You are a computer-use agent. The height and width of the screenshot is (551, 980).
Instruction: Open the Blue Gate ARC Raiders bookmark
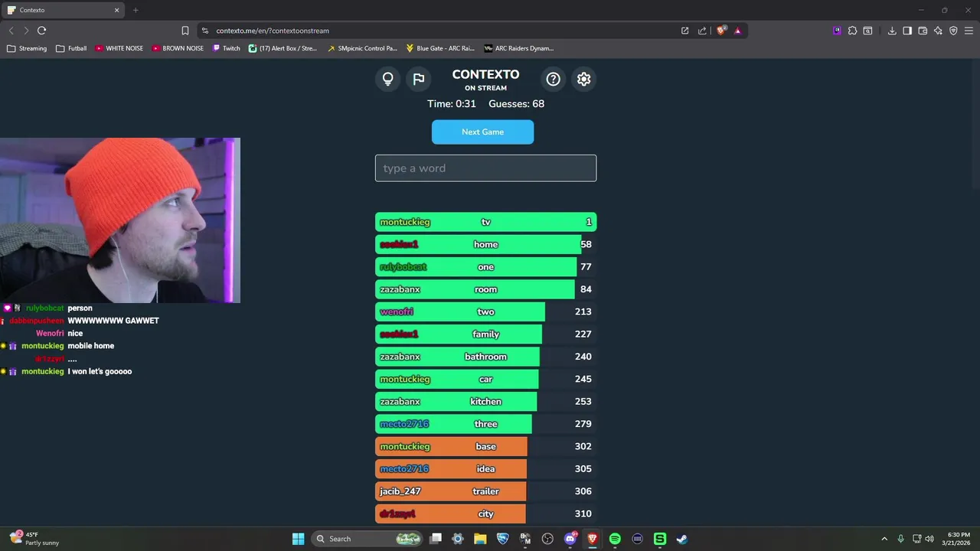click(440, 48)
